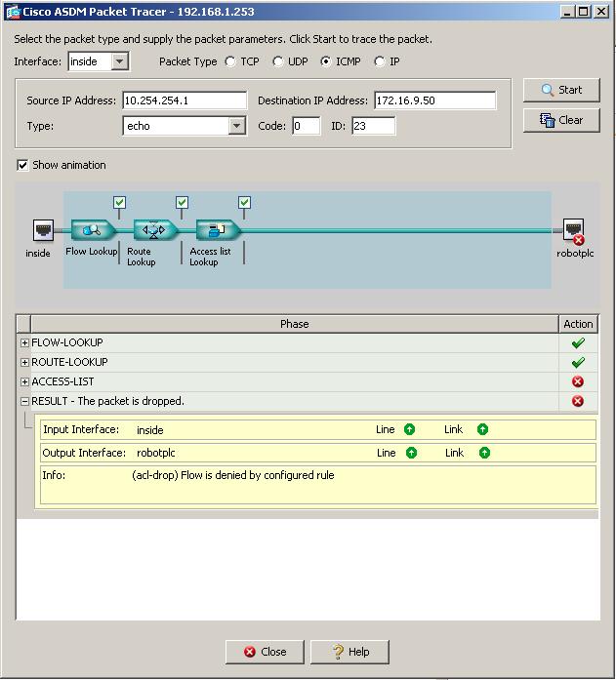Click the Phase column header
616x680 pixels.
click(x=295, y=324)
